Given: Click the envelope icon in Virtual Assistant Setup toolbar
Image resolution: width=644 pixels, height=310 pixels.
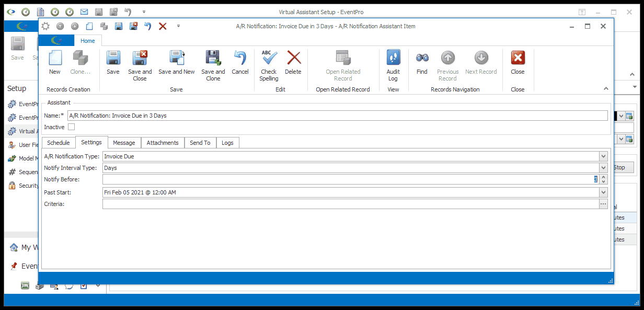Looking at the screenshot, I should click(84, 12).
